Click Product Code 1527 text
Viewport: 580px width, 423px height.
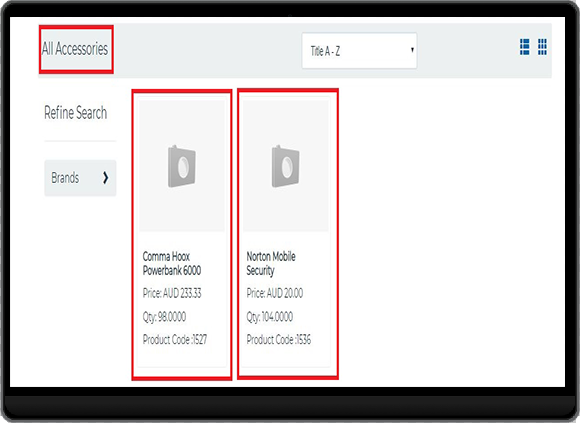point(175,339)
